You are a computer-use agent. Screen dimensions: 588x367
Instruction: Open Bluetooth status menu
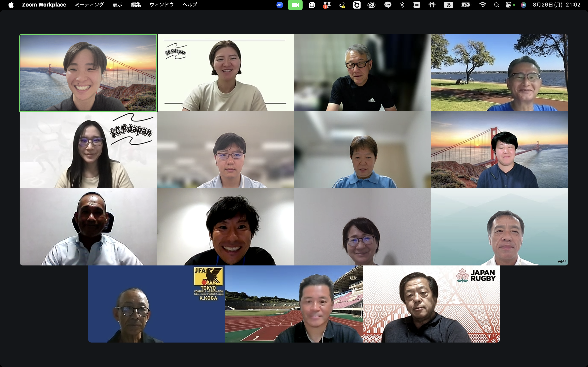(402, 5)
